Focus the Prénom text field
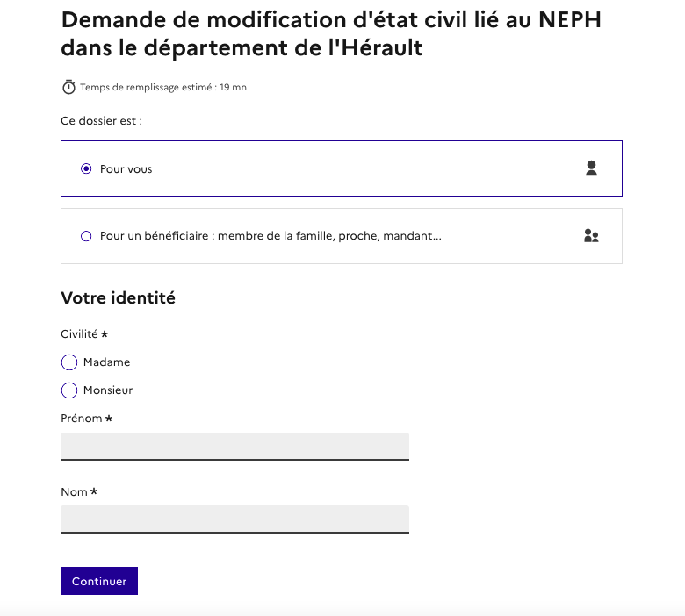The width and height of the screenshot is (685, 616). [x=234, y=446]
